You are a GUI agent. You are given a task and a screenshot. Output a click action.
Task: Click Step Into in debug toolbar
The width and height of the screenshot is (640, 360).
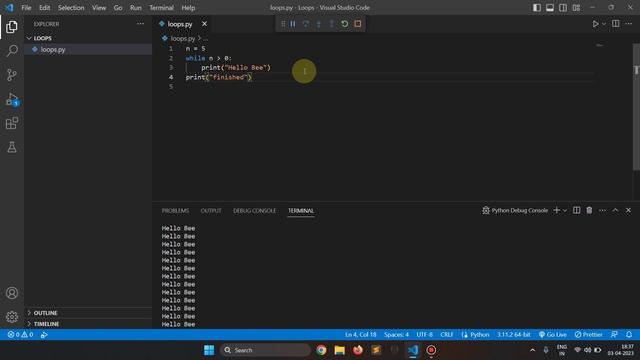click(x=319, y=24)
